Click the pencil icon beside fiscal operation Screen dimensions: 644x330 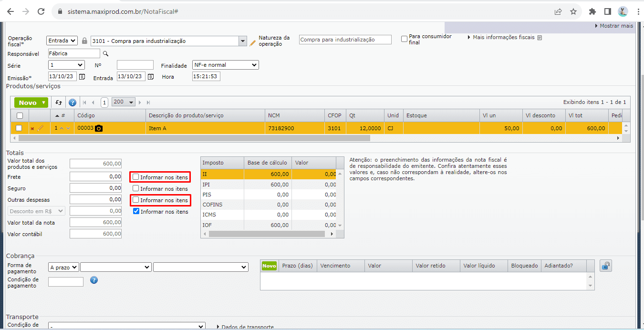click(253, 43)
